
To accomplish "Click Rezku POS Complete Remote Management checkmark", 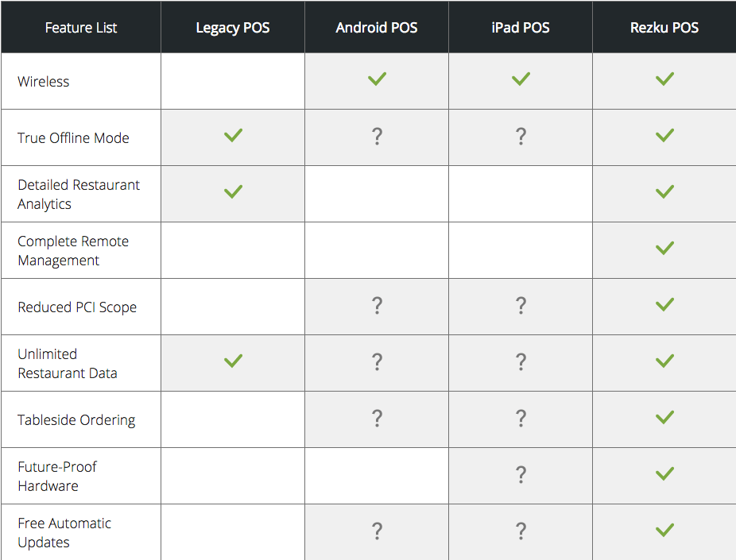I will [664, 248].
